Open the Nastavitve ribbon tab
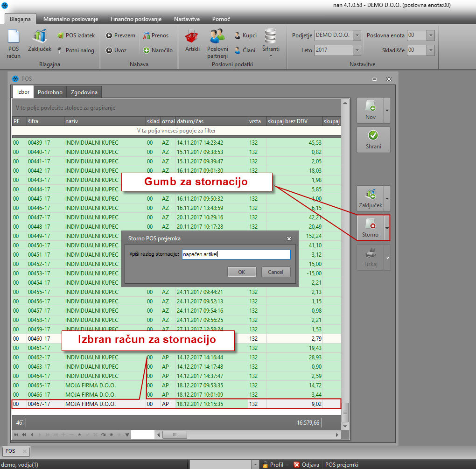This screenshot has width=476, height=469. click(187, 19)
